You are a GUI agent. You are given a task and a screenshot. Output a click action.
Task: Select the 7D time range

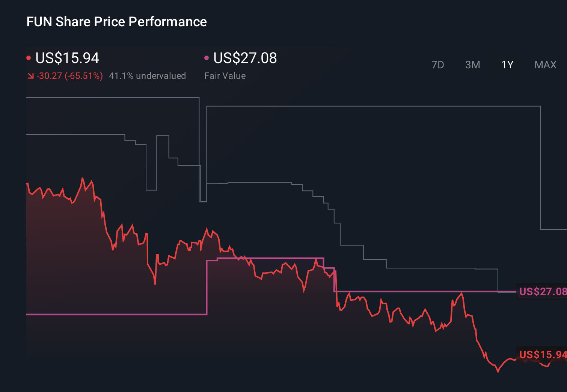point(438,65)
